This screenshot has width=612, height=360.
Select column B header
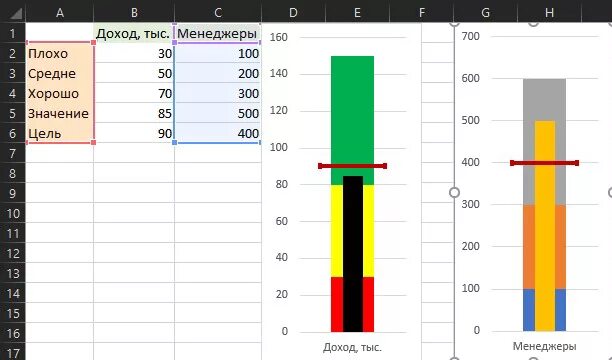(x=134, y=13)
